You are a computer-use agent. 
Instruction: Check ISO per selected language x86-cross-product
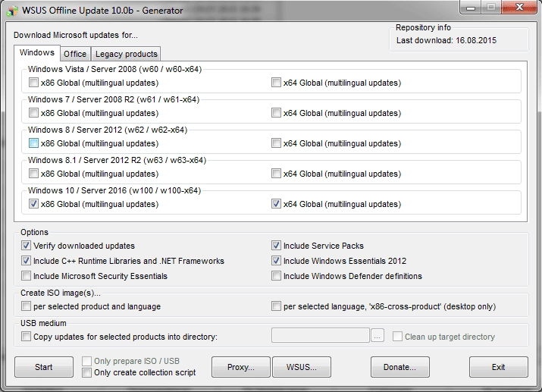click(276, 306)
